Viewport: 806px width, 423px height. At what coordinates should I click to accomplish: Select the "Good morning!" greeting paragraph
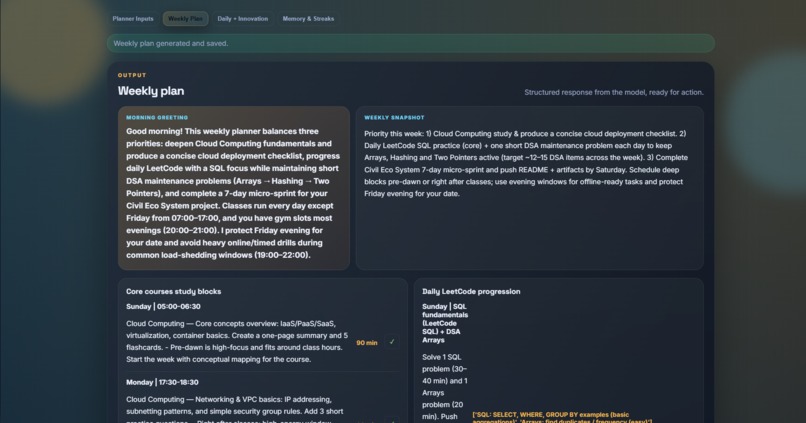coord(233,193)
